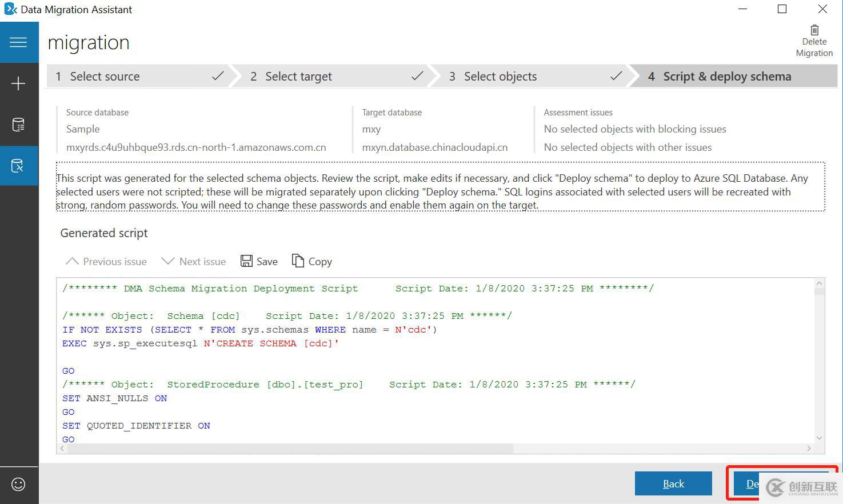Click the StoredProcedure [dbo].[test_pro] comment line
The image size is (843, 504).
coord(349,385)
